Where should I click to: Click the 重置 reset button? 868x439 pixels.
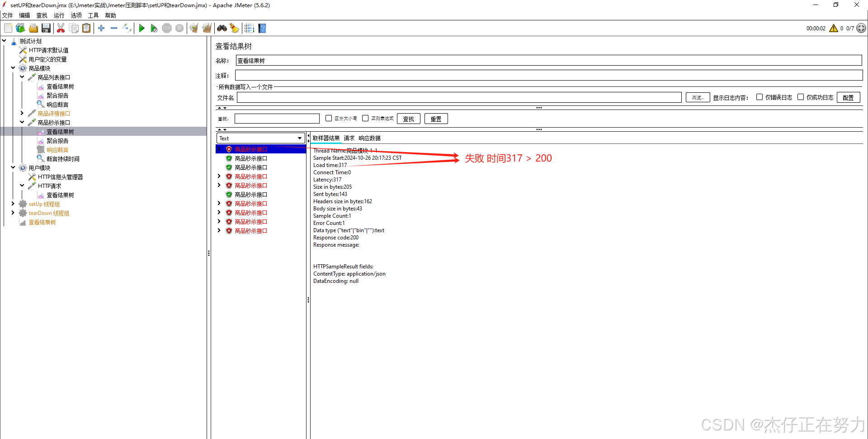coord(436,119)
